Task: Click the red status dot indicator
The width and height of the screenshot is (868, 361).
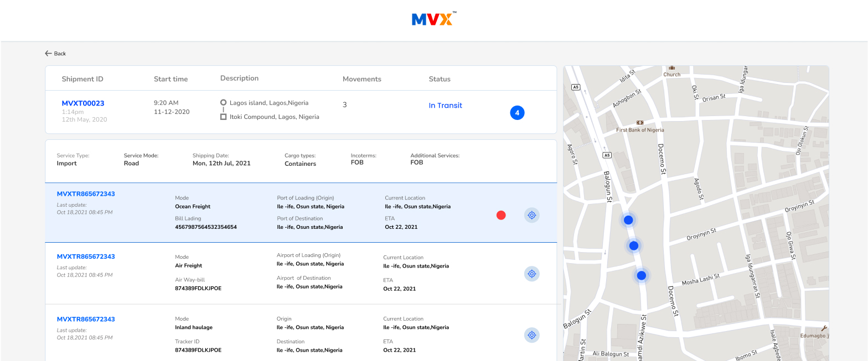Action: (x=501, y=215)
